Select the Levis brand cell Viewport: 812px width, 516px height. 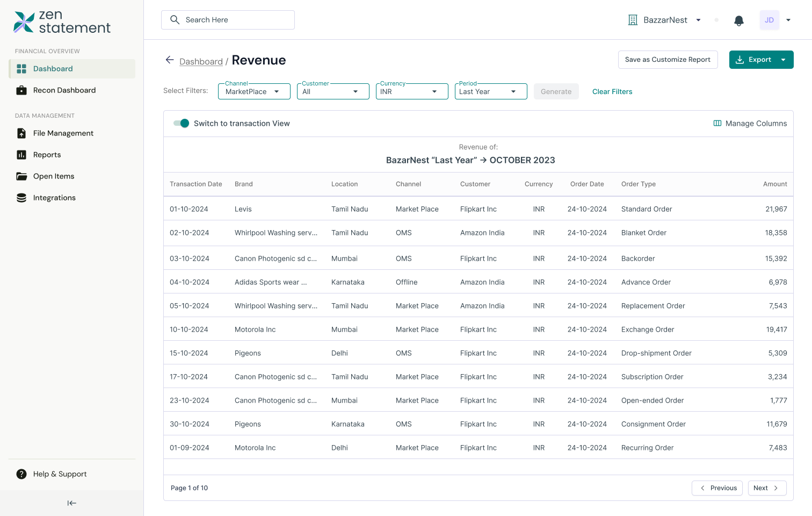coord(243,209)
